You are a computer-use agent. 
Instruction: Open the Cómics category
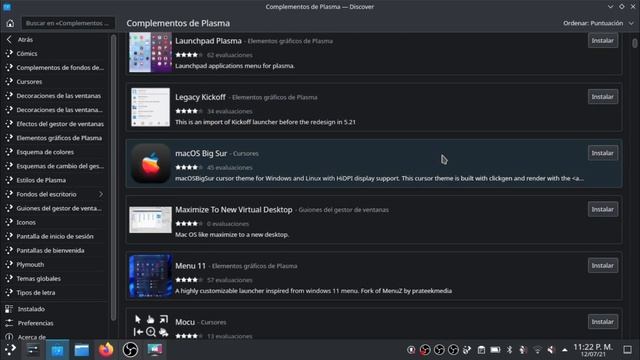point(55,53)
